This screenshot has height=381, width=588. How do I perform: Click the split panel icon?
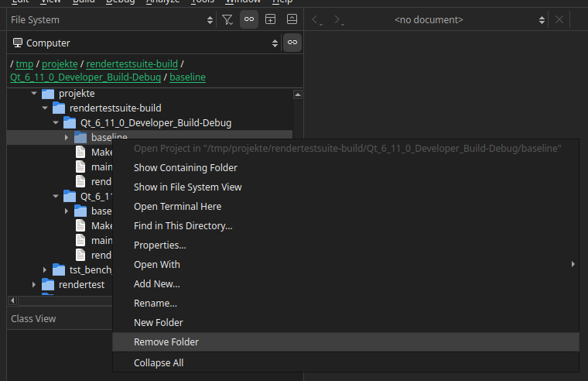(271, 19)
